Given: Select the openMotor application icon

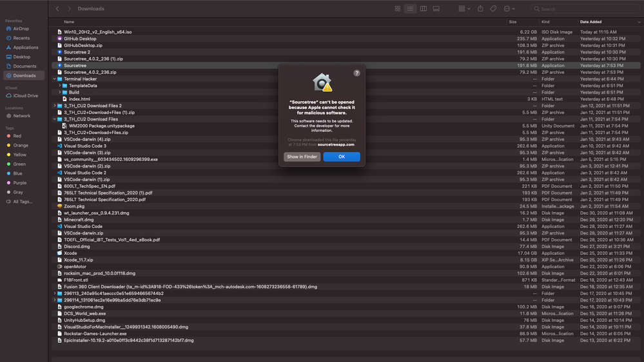Looking at the screenshot, I should point(59,267).
